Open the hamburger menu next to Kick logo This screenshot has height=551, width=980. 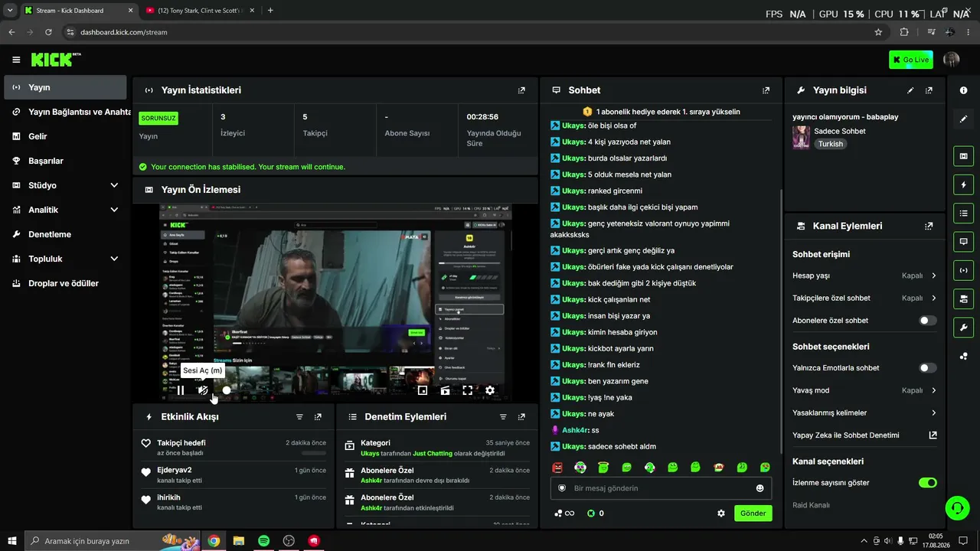(16, 60)
